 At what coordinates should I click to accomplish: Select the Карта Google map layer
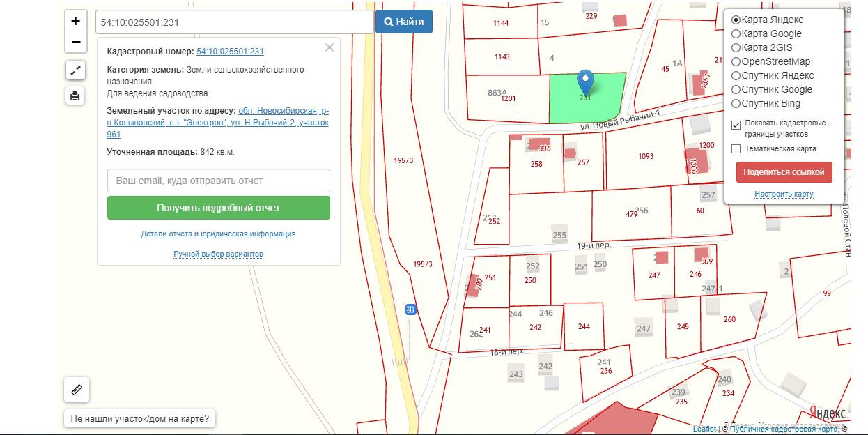[x=736, y=33]
